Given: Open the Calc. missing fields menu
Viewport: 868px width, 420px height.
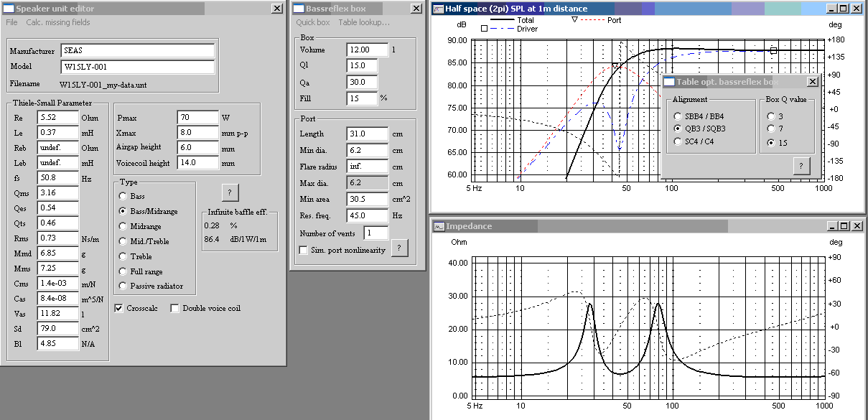Looking at the screenshot, I should tap(58, 22).
